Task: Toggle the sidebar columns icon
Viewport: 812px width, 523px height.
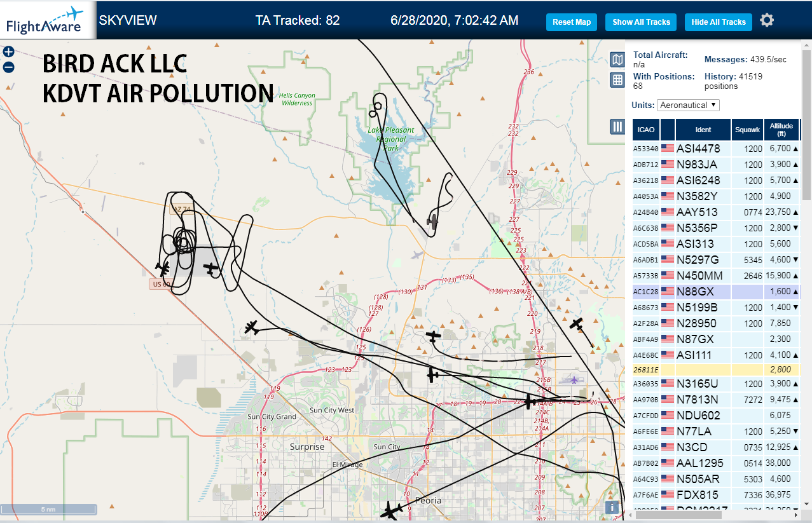Action: 617,126
